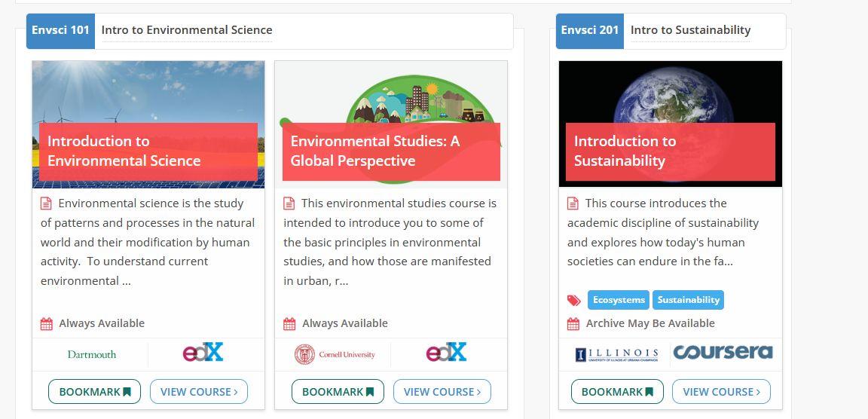
Task: Click the red tag icon beside Ecosystems
Action: [x=574, y=301]
